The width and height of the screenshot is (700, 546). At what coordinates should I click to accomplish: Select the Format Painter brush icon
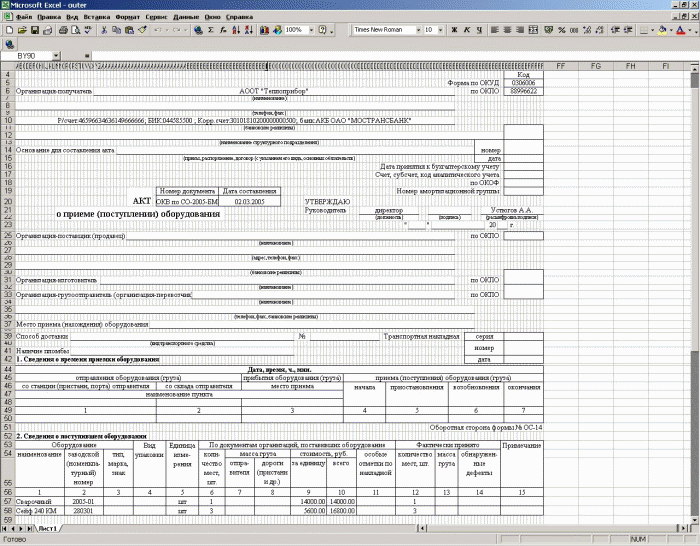(x=142, y=30)
